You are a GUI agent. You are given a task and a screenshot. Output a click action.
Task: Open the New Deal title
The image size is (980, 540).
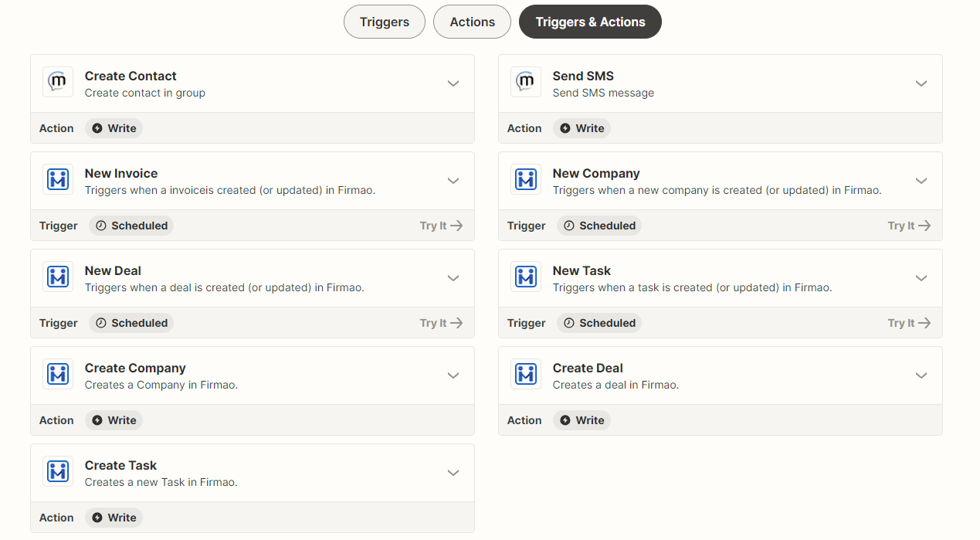pyautogui.click(x=113, y=270)
